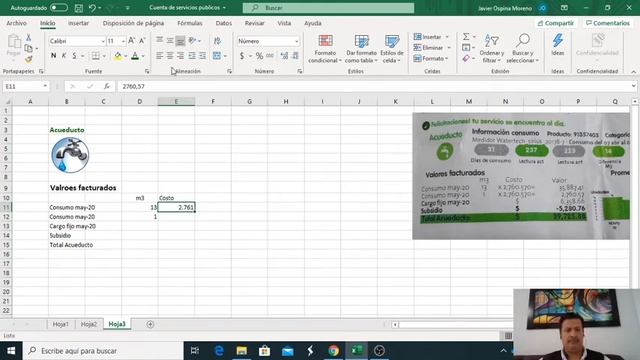Click the Increase font size icon

[131, 41]
